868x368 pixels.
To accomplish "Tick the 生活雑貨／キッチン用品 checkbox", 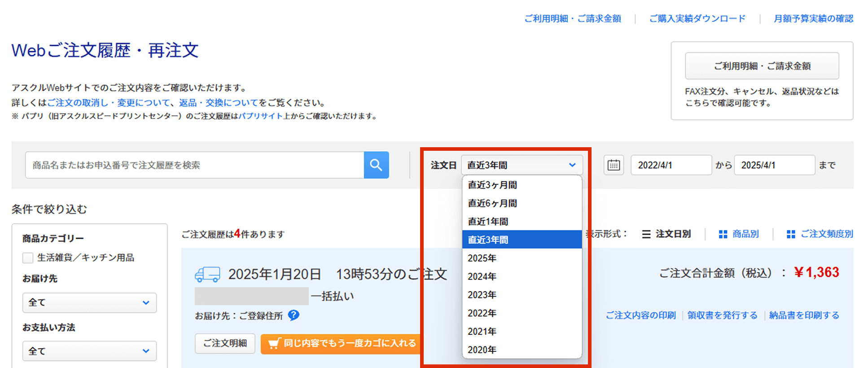I will tap(28, 258).
